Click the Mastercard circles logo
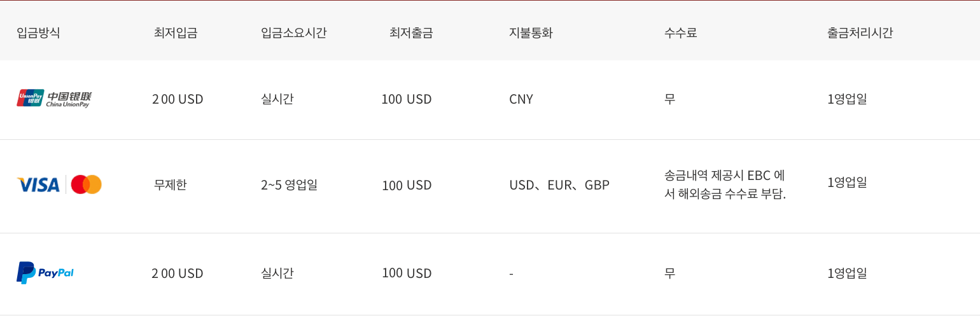The width and height of the screenshot is (980, 318). coord(86,185)
